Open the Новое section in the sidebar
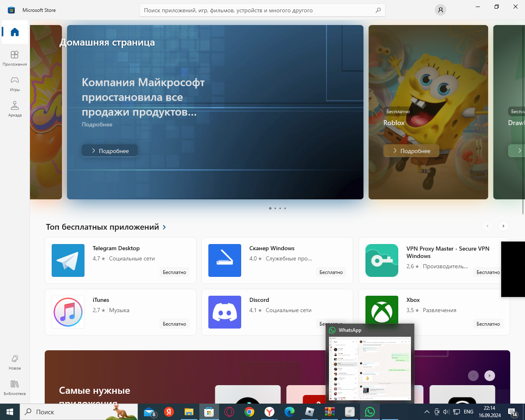 point(15,362)
